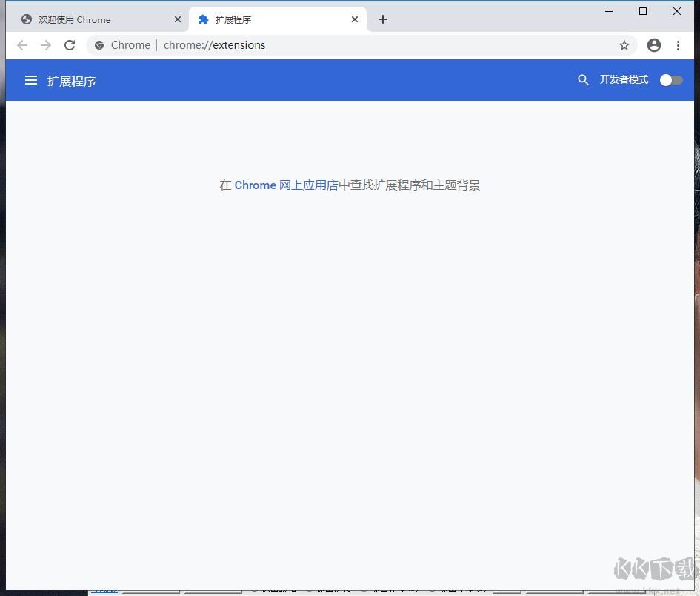Maximize the Chrome window
Screen dimensions: 700x596
click(x=643, y=11)
